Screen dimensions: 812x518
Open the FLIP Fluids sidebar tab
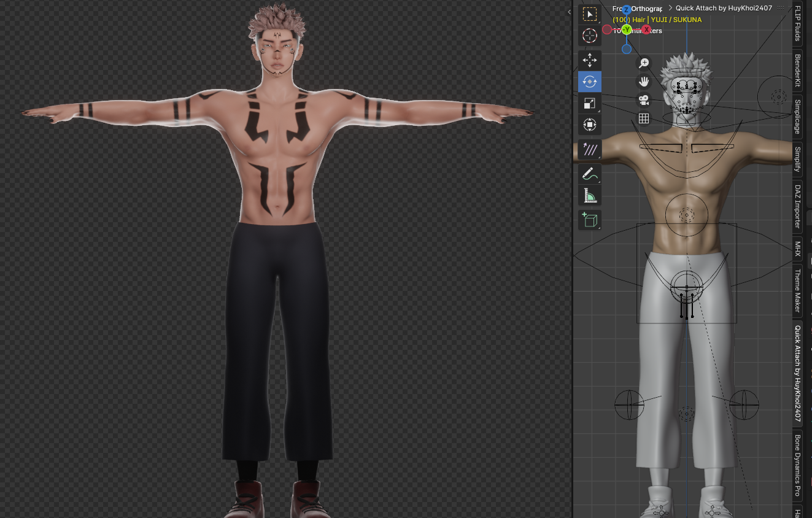point(797,24)
